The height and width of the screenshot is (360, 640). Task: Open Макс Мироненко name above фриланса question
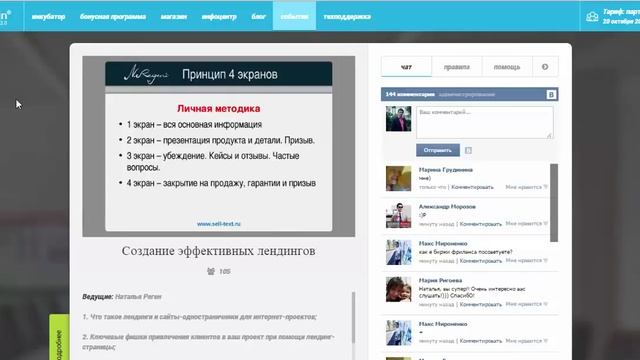tap(443, 243)
